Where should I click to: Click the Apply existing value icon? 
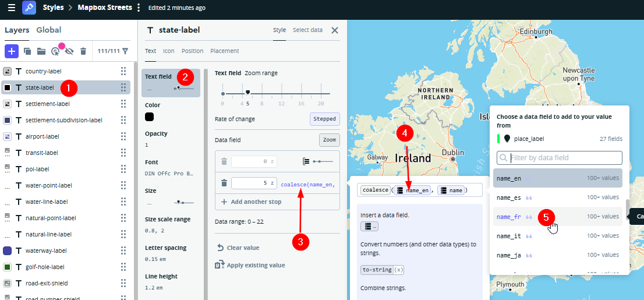(220, 264)
